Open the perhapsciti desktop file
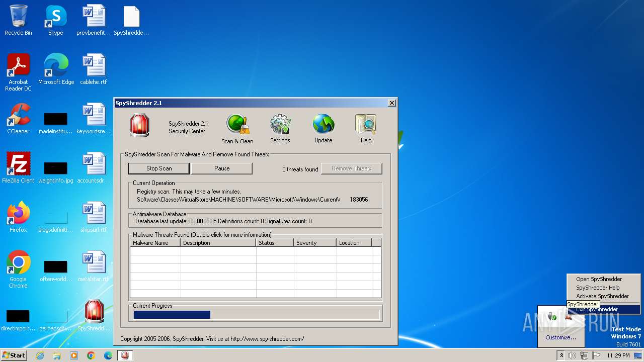This screenshot has height=362, width=644. pos(56,319)
